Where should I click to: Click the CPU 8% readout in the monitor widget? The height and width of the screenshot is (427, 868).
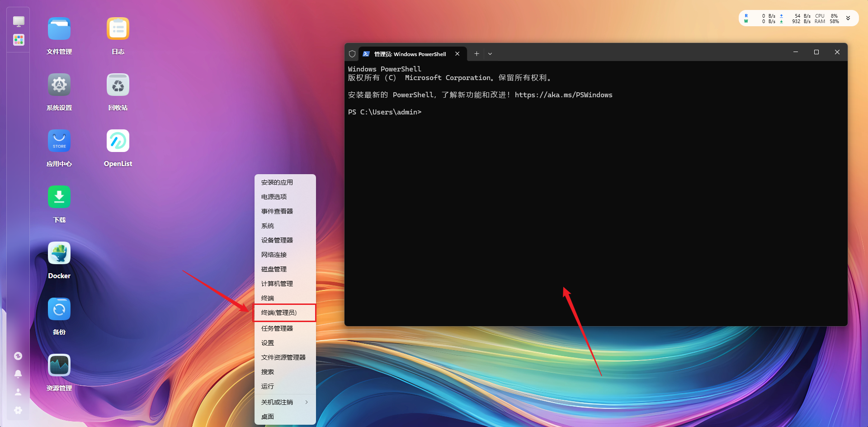click(x=826, y=16)
